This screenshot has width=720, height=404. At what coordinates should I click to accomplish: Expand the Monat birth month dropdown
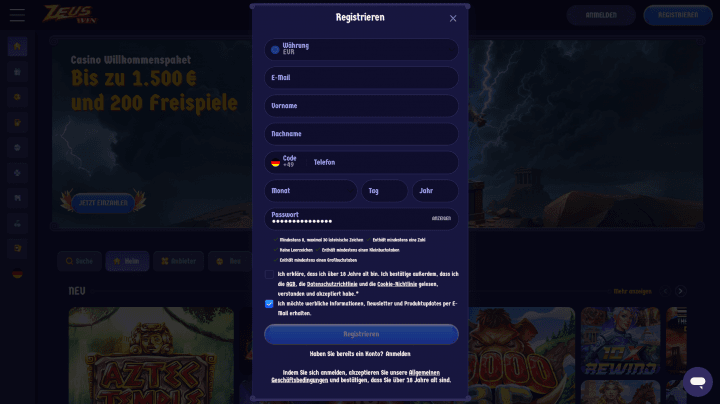click(311, 191)
